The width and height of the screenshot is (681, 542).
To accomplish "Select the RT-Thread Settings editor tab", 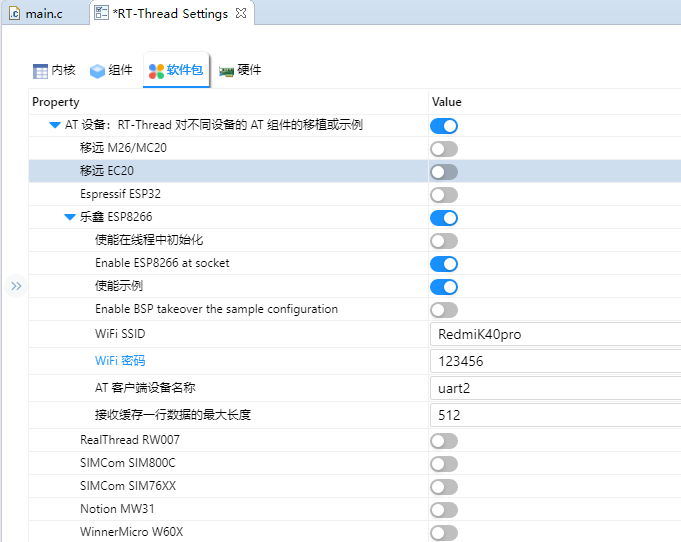I will pyautogui.click(x=170, y=13).
